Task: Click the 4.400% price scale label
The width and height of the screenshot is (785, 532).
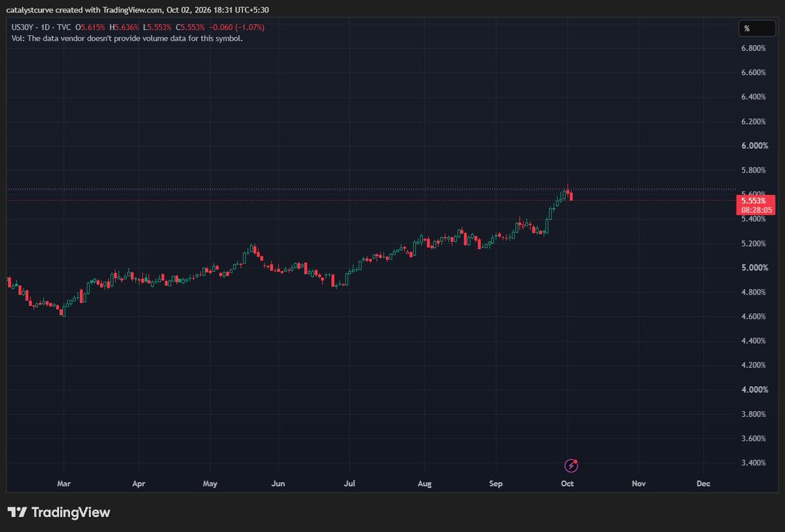Action: point(754,341)
